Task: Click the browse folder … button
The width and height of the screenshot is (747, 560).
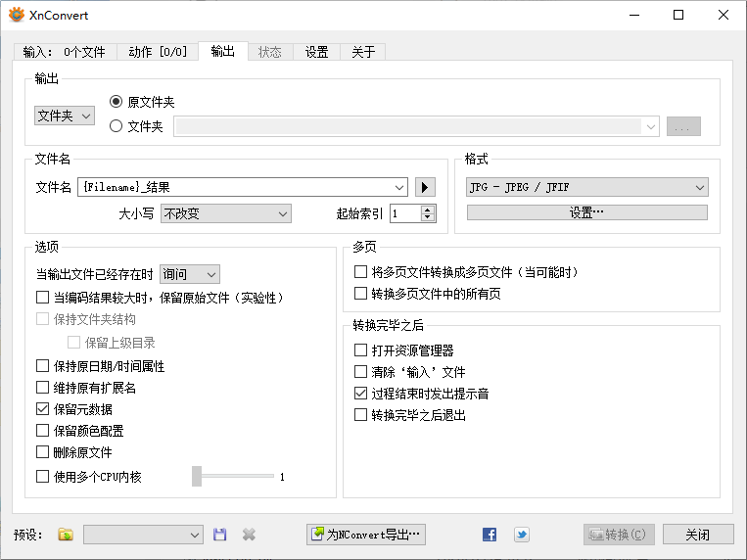Action: click(683, 126)
